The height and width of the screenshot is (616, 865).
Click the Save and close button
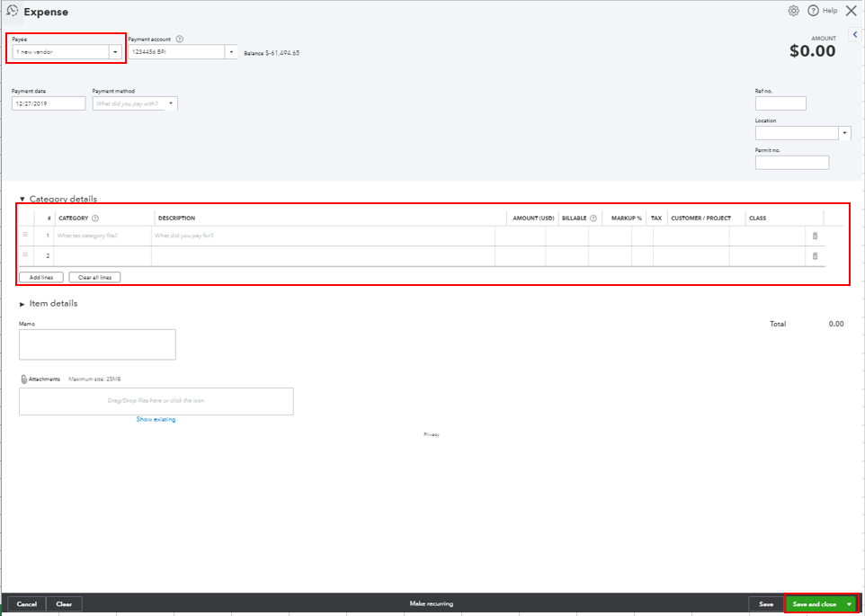[x=815, y=604]
